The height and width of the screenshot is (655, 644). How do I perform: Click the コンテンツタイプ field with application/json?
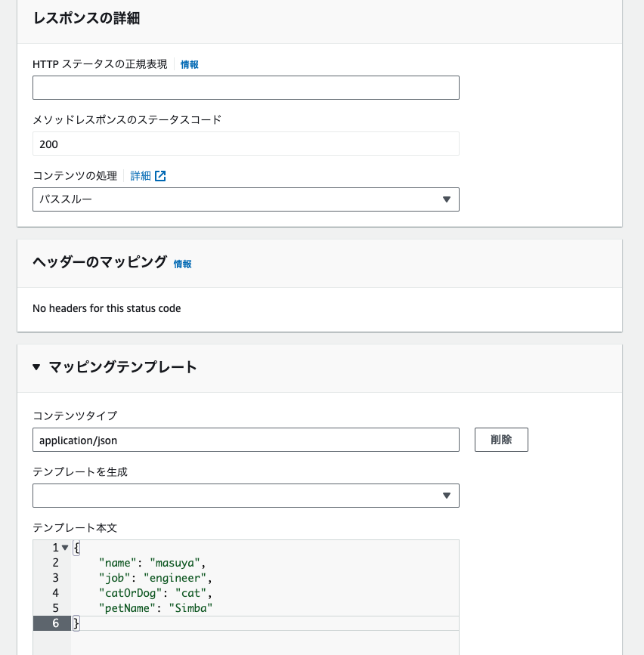click(x=246, y=440)
